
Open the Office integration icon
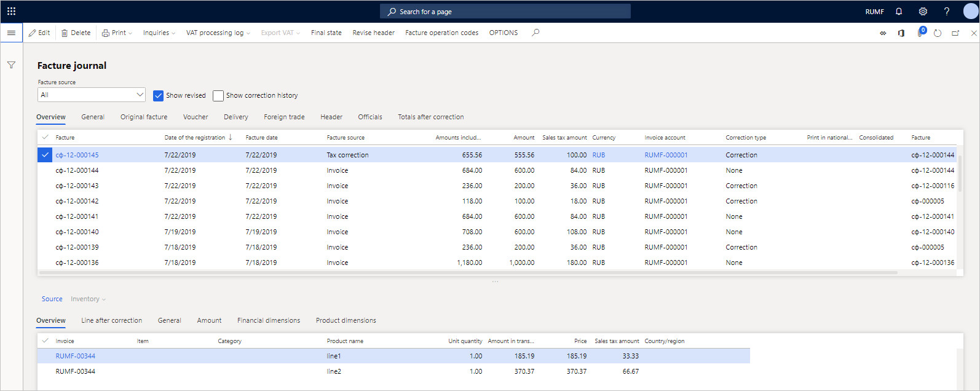(x=901, y=33)
